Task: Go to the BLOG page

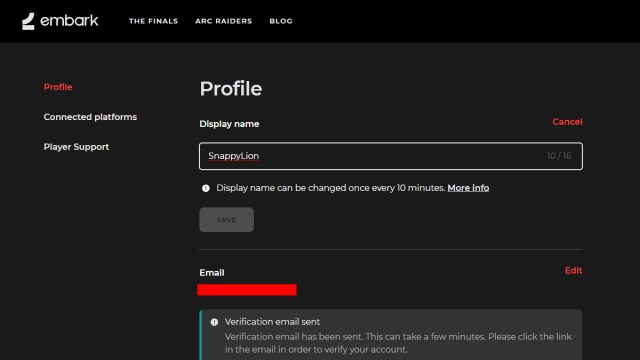Action: pos(281,21)
